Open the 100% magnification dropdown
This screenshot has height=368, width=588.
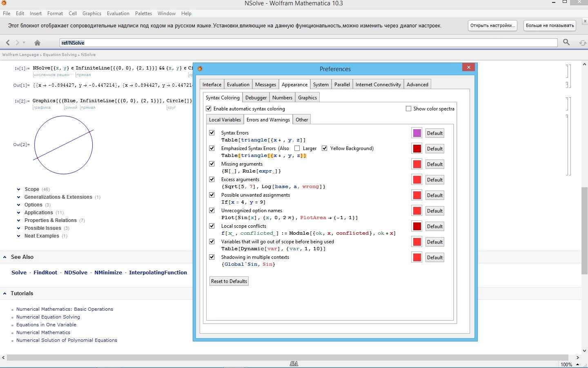(570, 364)
